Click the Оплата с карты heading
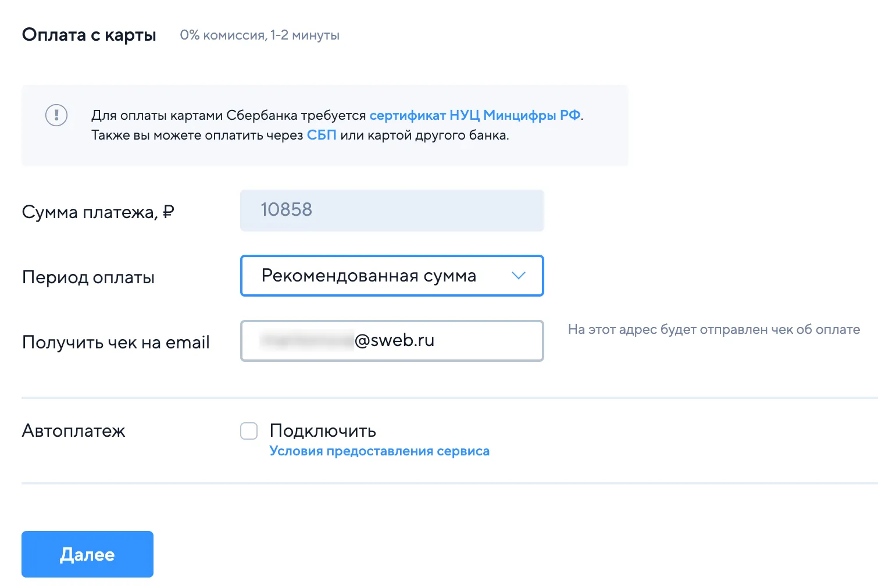 pos(89,35)
